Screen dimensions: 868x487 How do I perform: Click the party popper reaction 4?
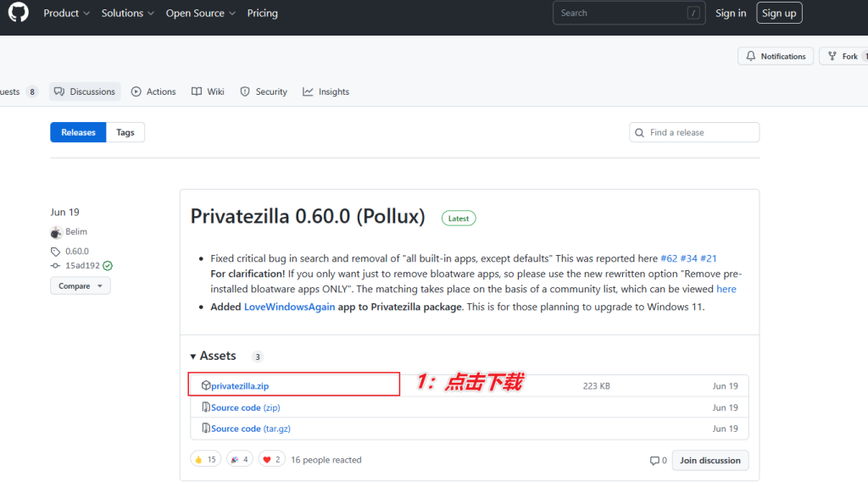point(240,459)
